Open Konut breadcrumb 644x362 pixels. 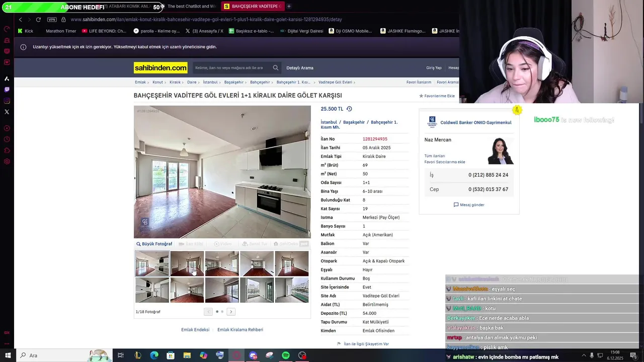(157, 82)
